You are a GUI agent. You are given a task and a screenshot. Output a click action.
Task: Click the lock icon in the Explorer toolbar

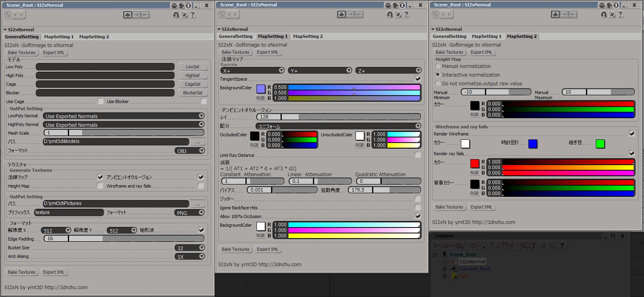543,245
